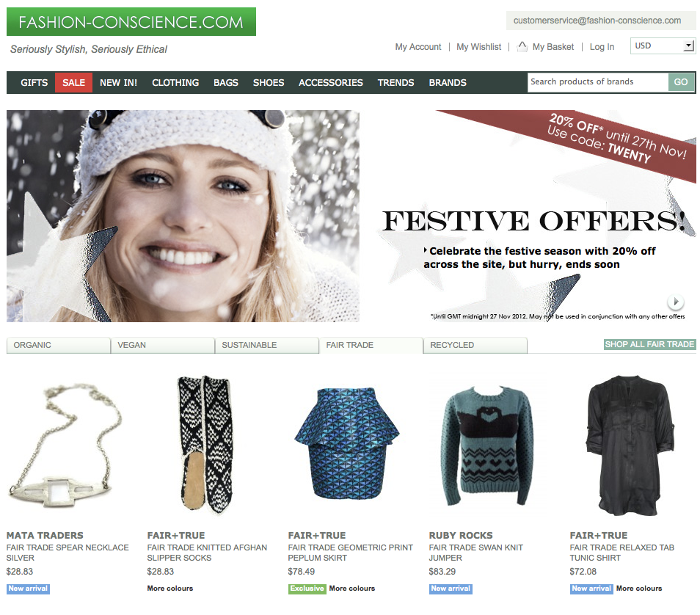Click the Exclusive badge under peplum skirt
The image size is (700, 615).
point(307,589)
